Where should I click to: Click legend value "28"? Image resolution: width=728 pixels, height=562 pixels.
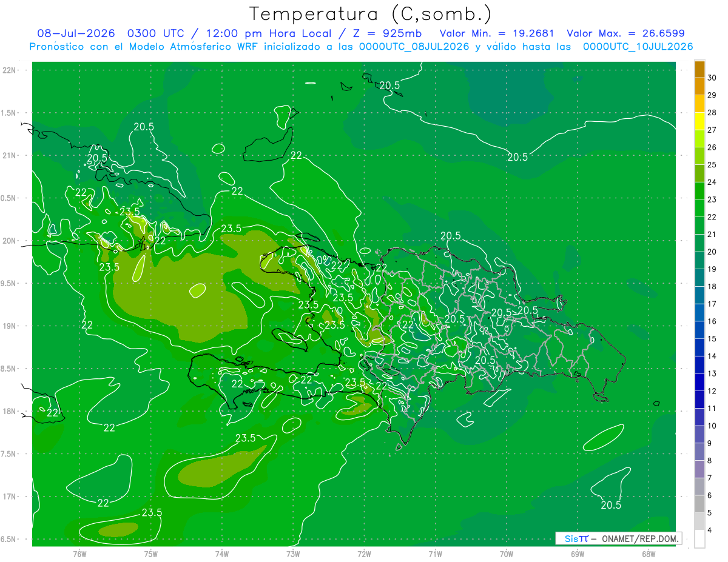click(x=712, y=113)
